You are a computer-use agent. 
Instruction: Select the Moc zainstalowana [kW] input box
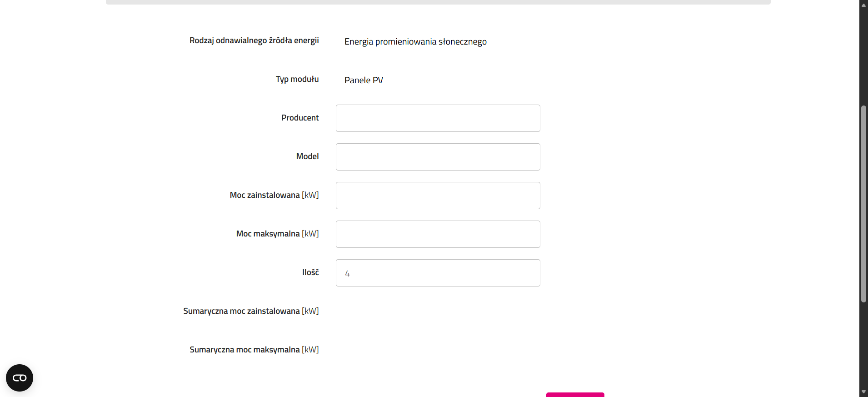(438, 196)
